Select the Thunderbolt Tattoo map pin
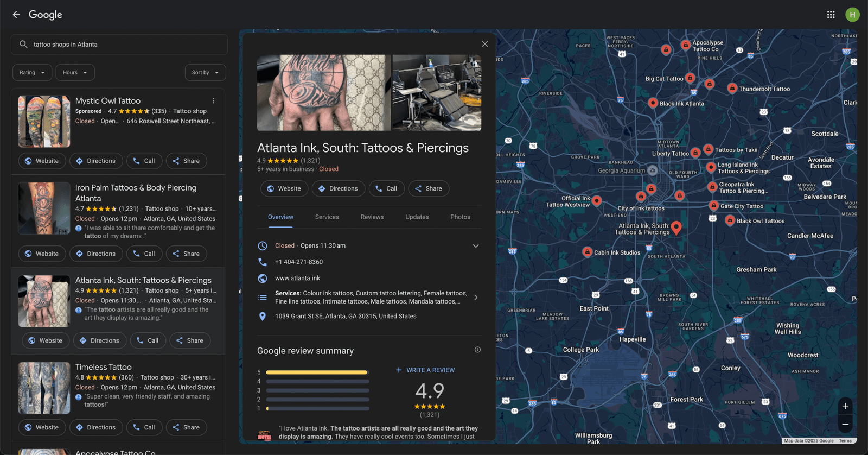Image resolution: width=868 pixels, height=455 pixels. tap(732, 88)
